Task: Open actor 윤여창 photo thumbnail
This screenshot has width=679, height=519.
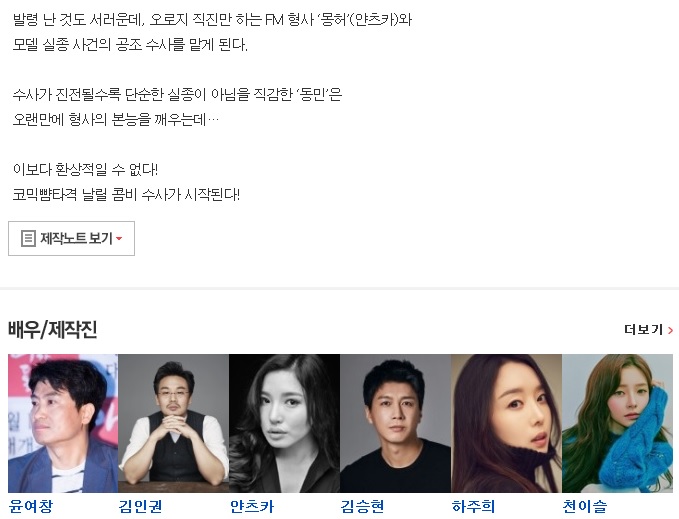Action: click(x=63, y=423)
